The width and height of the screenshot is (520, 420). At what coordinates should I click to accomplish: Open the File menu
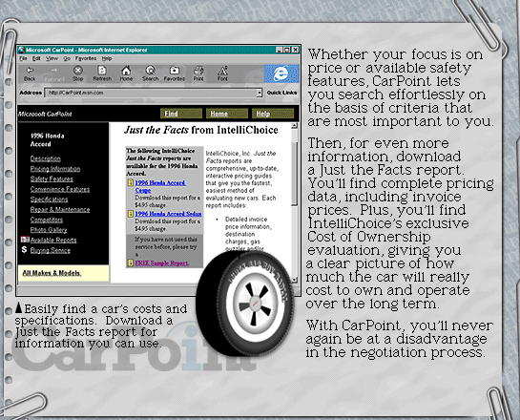coord(23,59)
